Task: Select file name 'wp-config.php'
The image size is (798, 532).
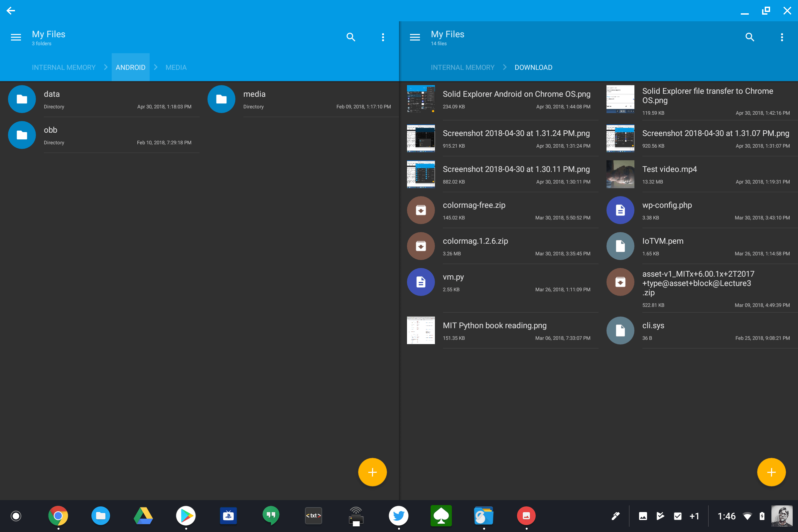Action: [667, 205]
